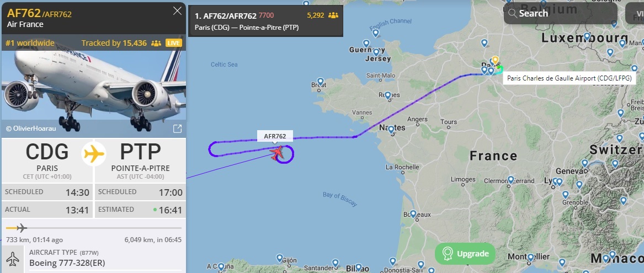The image size is (644, 273).
Task: Click the LIVE tracking badge
Action: [x=174, y=43]
